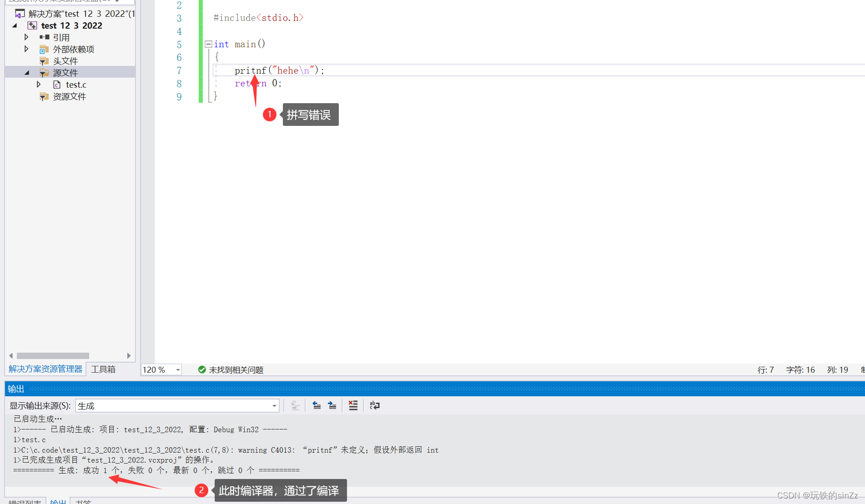The height and width of the screenshot is (504, 865).
Task: Click the 未找到相关问题 status text
Action: [x=236, y=370]
